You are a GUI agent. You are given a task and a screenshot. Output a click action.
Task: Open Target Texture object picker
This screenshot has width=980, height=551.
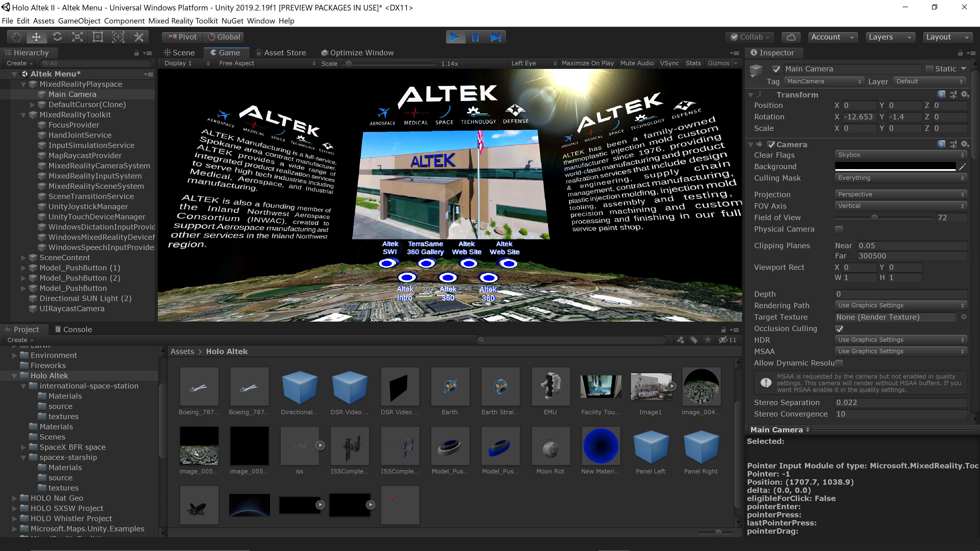[x=964, y=317]
